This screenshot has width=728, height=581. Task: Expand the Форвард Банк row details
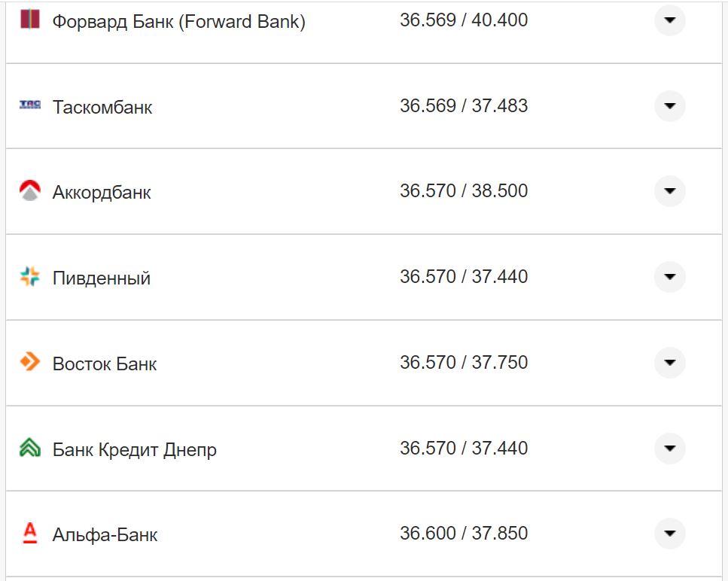669,20
